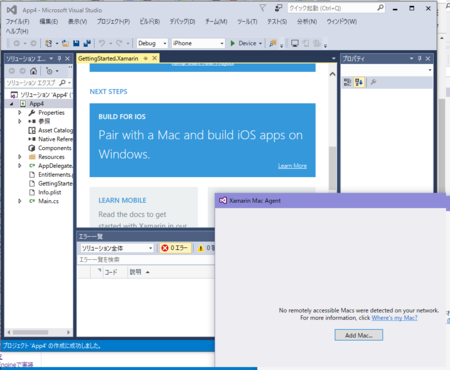
Task: Click the undo toolbar icon
Action: [x=102, y=43]
